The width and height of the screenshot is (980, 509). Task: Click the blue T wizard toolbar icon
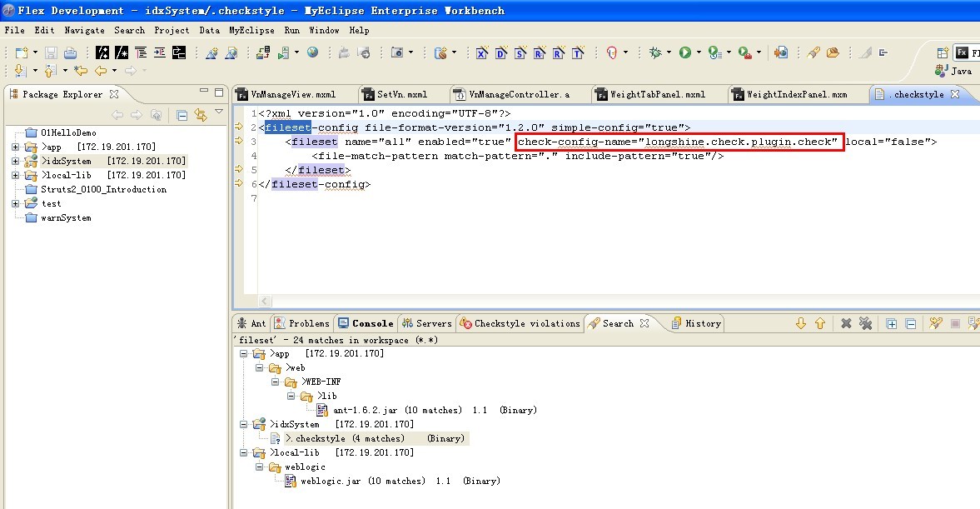(578, 53)
